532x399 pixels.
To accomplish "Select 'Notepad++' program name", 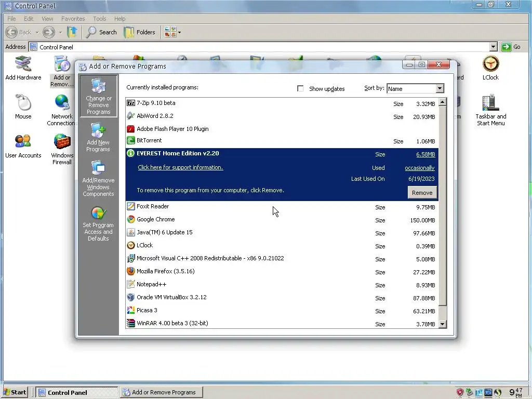I will click(x=151, y=284).
